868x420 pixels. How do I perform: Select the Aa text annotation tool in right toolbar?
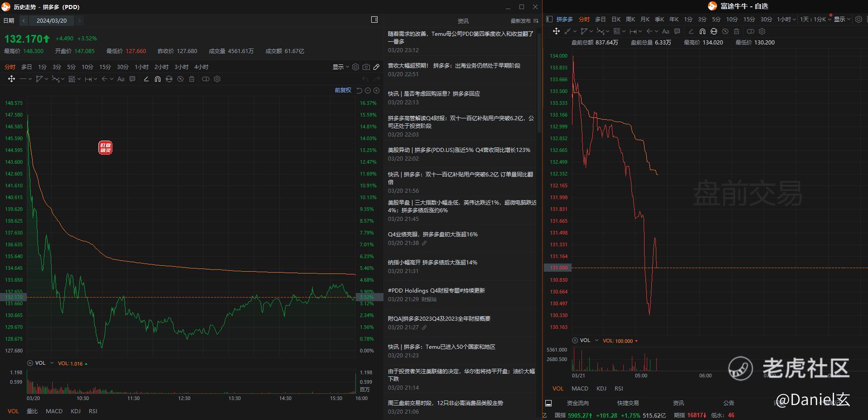665,31
